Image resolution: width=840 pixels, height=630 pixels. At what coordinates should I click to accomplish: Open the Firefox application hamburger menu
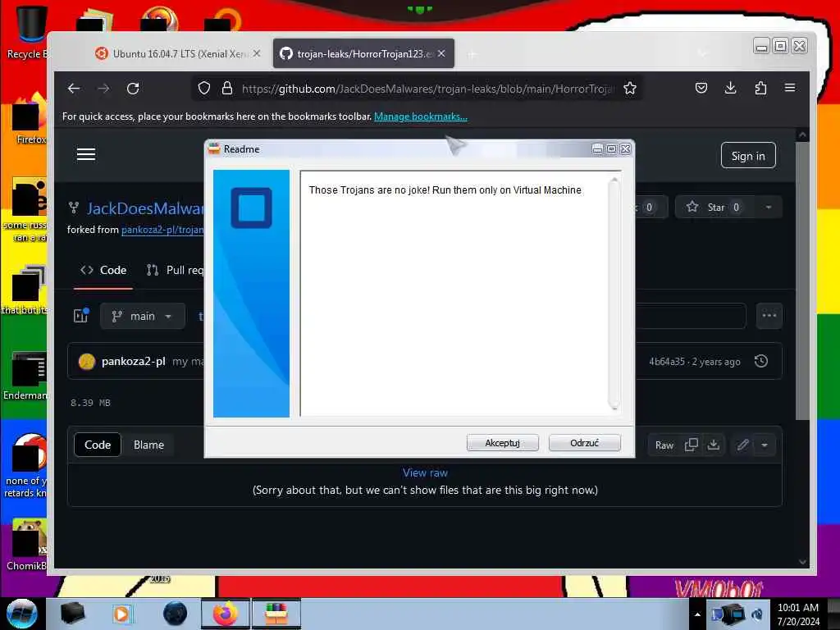pos(790,88)
